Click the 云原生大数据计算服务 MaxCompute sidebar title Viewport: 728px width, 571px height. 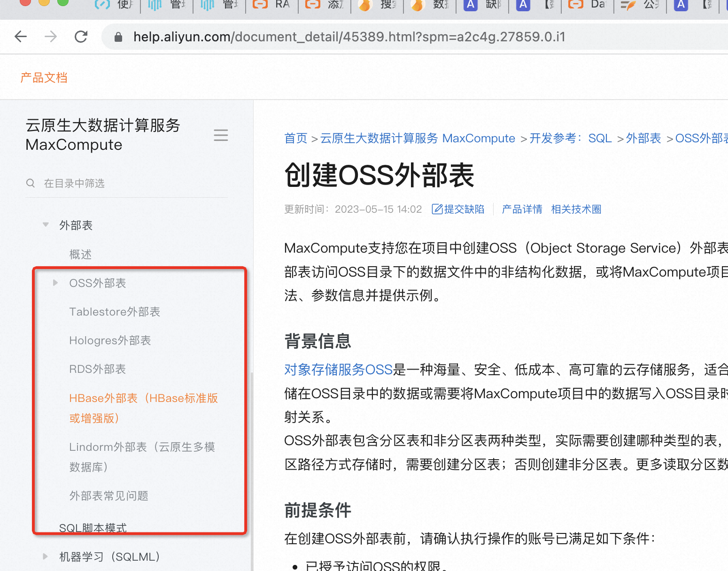(103, 135)
